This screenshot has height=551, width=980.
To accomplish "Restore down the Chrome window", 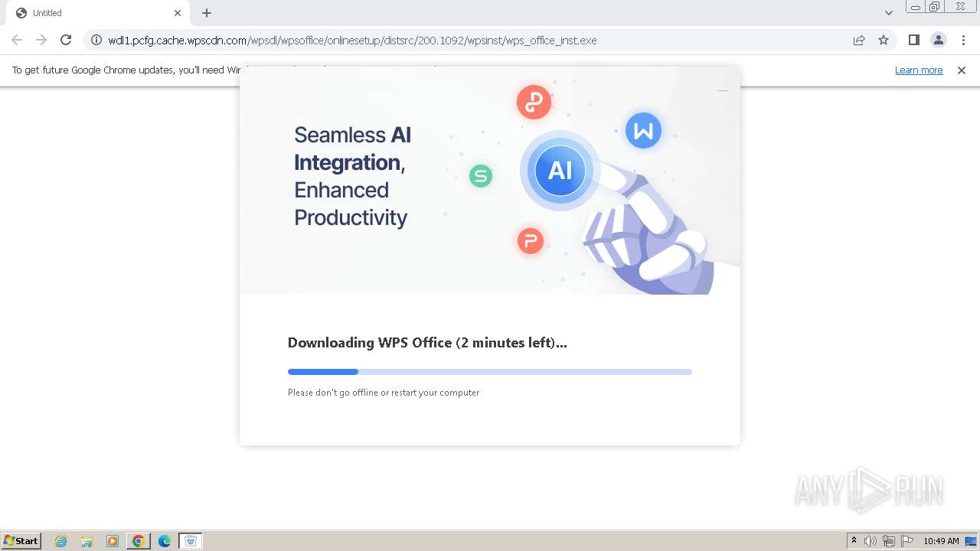I will click(x=934, y=7).
